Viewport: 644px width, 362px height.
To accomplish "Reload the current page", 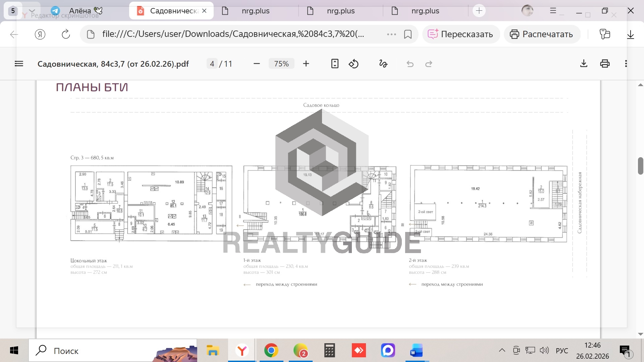I will [66, 34].
